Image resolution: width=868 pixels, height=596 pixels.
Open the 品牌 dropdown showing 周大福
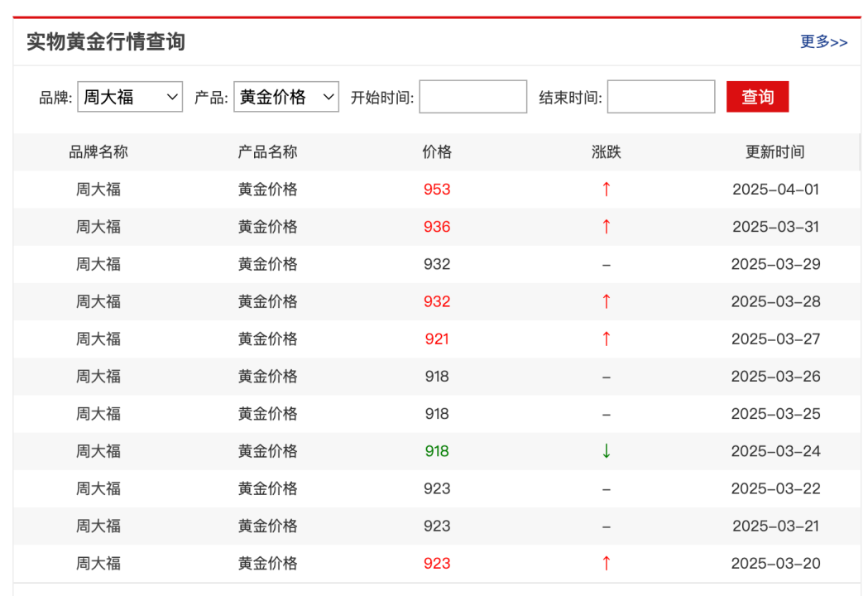click(x=130, y=97)
